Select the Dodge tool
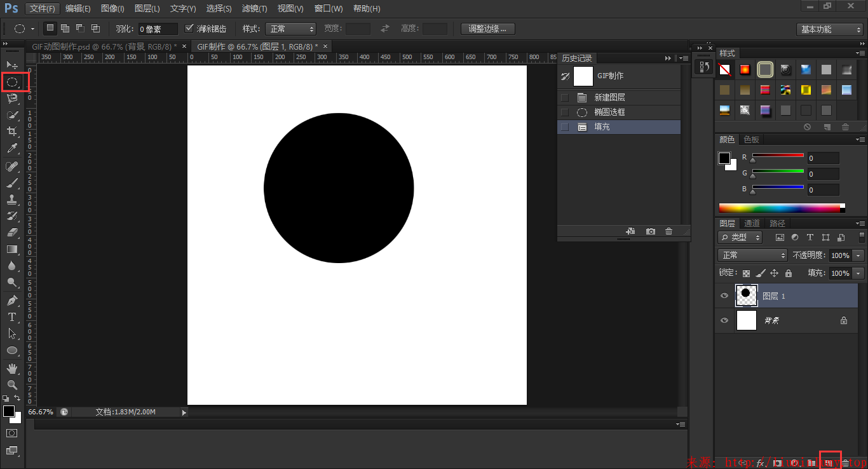The height and width of the screenshot is (469, 868). click(12, 282)
